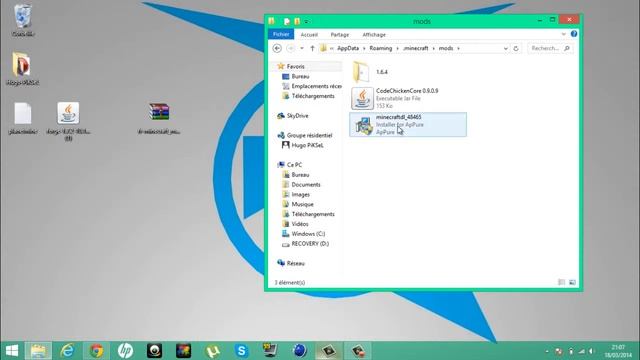Switch to the Accueil tab
The height and width of the screenshot is (360, 640).
pyautogui.click(x=309, y=35)
